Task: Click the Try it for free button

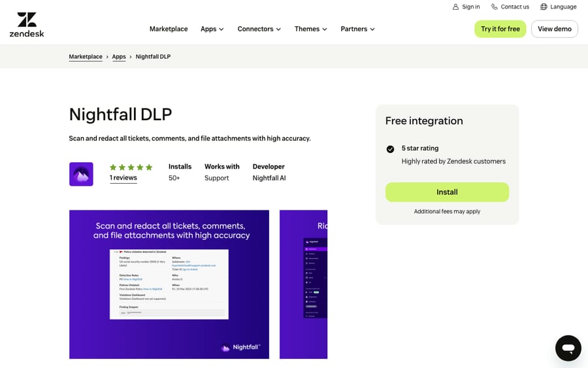Action: pos(500,29)
